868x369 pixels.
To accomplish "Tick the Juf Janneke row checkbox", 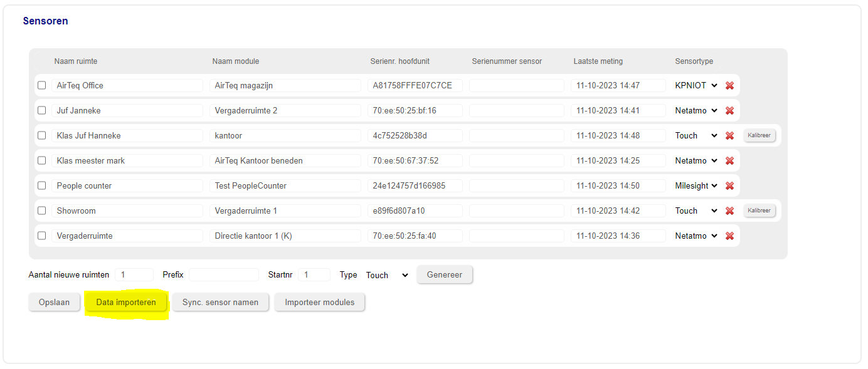I will [42, 110].
